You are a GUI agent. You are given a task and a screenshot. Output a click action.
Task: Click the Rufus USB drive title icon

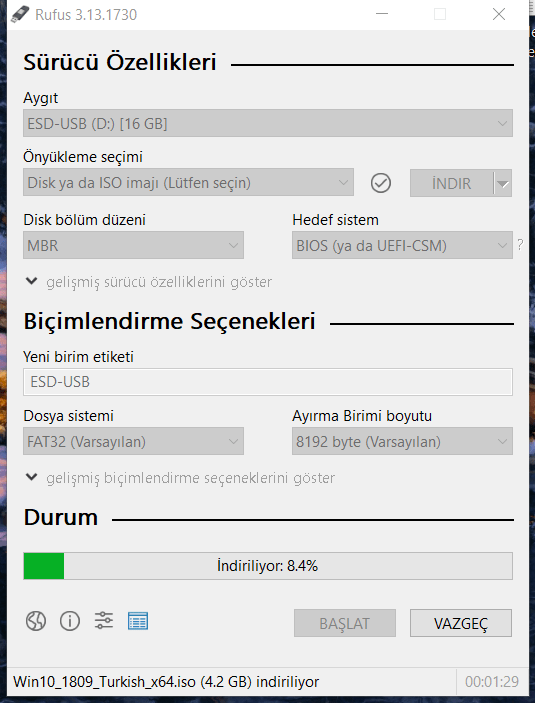(x=20, y=14)
